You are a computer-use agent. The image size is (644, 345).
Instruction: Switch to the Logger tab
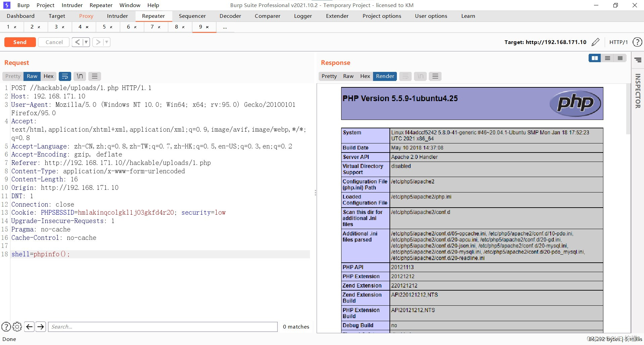303,16
